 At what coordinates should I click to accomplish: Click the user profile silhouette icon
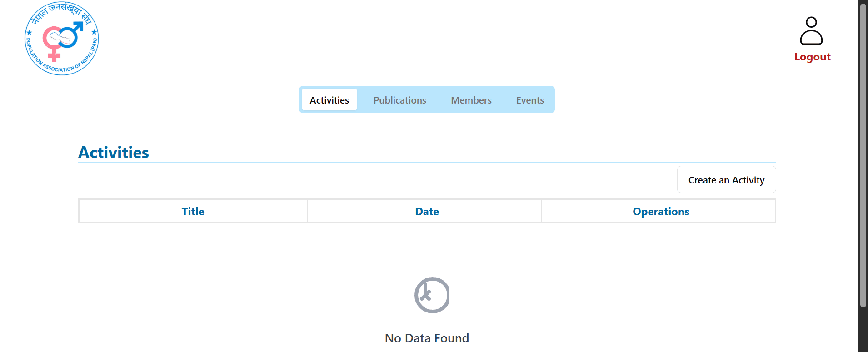point(811,31)
